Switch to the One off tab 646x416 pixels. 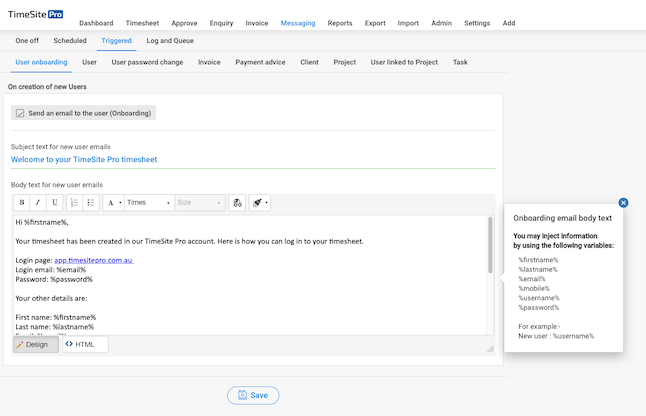point(27,41)
